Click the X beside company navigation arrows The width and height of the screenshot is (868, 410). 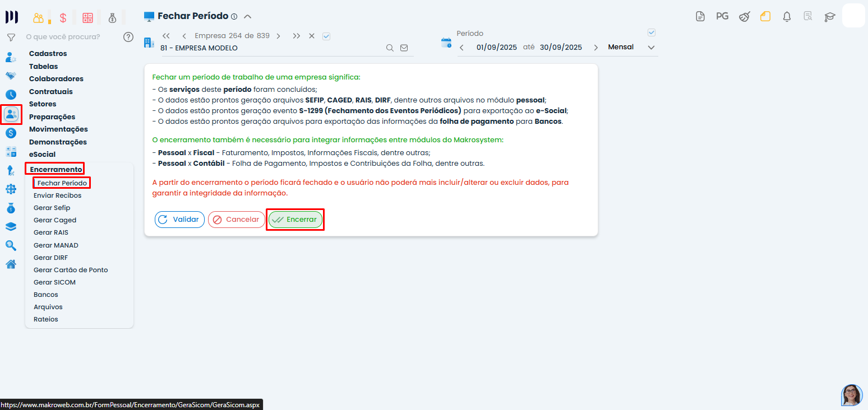pyautogui.click(x=312, y=36)
